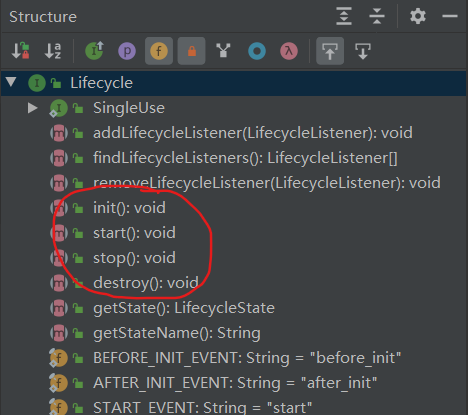
Task: Click public lock icon beside AFTER_INIT_EVENT
Action: (x=78, y=383)
